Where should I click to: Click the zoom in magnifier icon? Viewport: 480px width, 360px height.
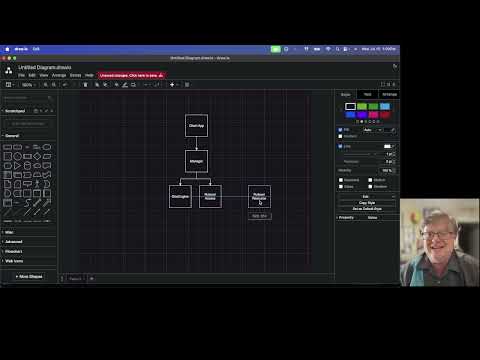[x=46, y=85]
